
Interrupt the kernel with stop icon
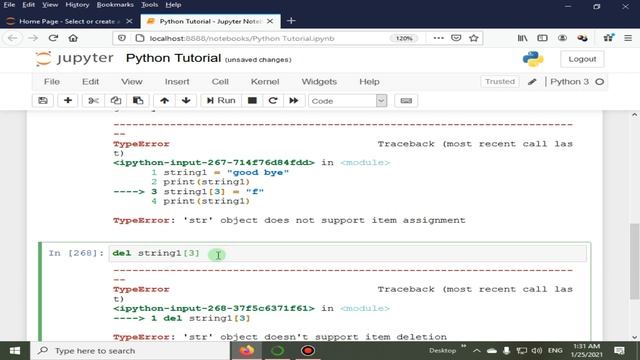252,100
